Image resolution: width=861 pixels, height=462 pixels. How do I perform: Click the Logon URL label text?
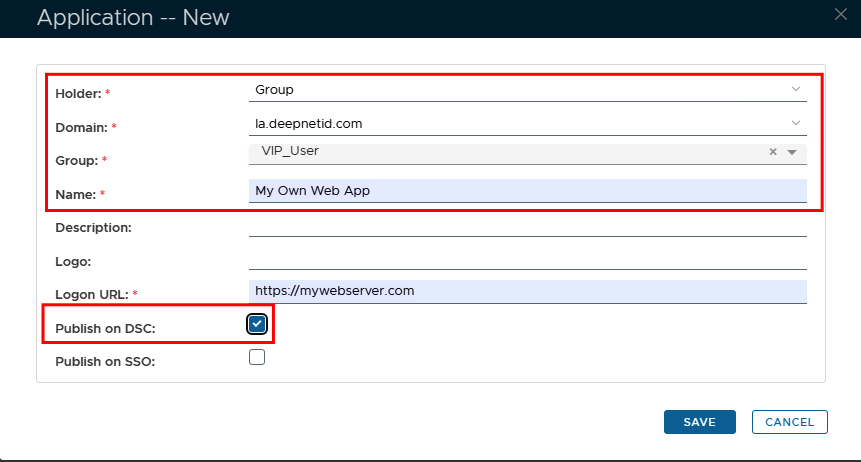pos(93,294)
